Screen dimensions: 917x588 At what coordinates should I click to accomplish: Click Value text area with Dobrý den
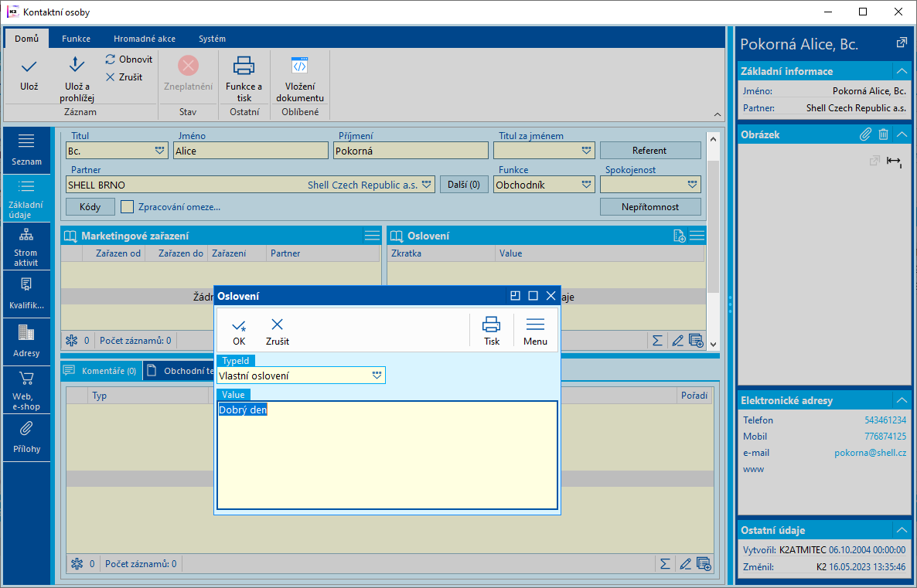tap(387, 455)
